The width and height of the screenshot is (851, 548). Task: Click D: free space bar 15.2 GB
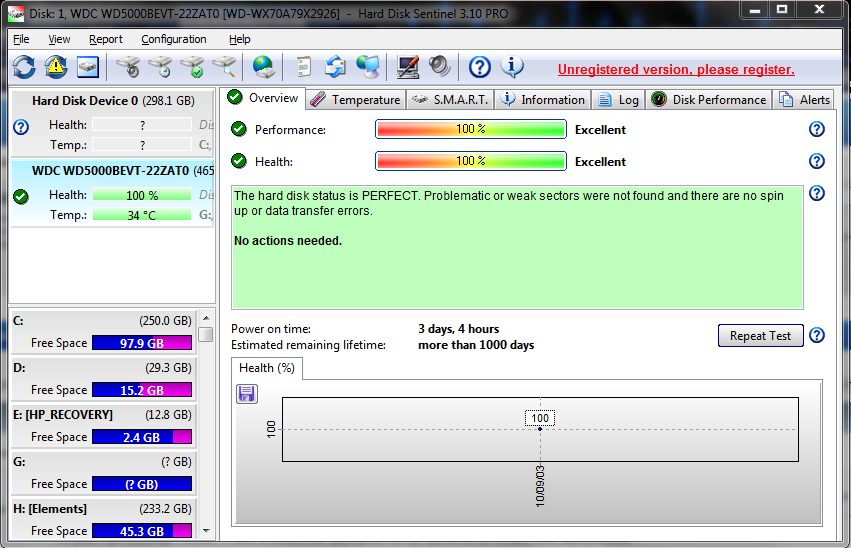(x=142, y=390)
